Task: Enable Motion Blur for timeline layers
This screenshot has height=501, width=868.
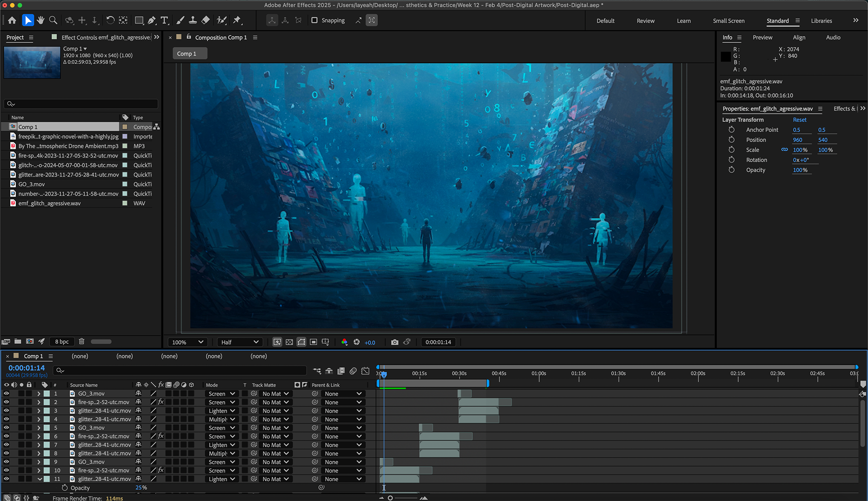Action: point(353,371)
